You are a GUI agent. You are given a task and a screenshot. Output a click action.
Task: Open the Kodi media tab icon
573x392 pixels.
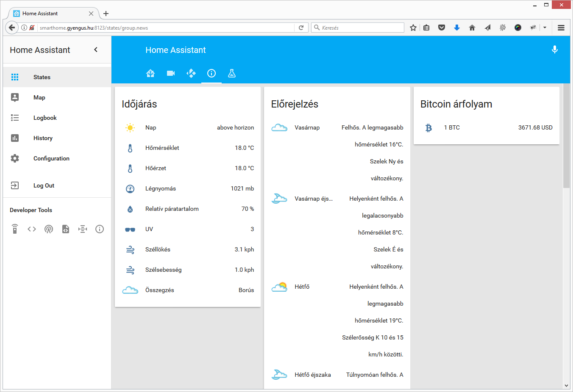pyautogui.click(x=191, y=73)
